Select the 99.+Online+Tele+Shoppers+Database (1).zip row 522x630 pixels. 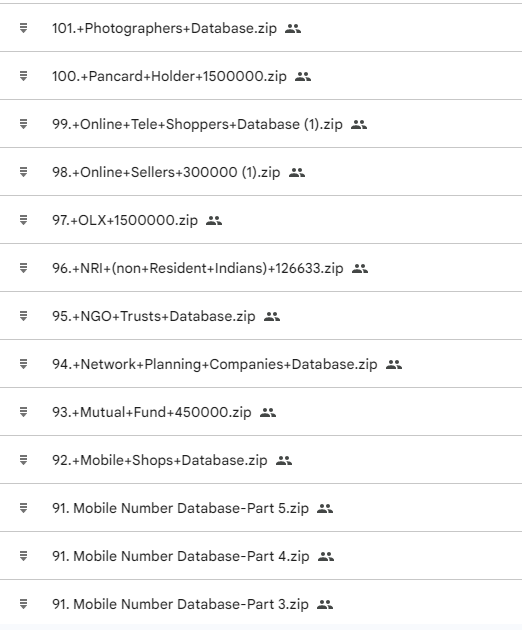[x=261, y=124]
